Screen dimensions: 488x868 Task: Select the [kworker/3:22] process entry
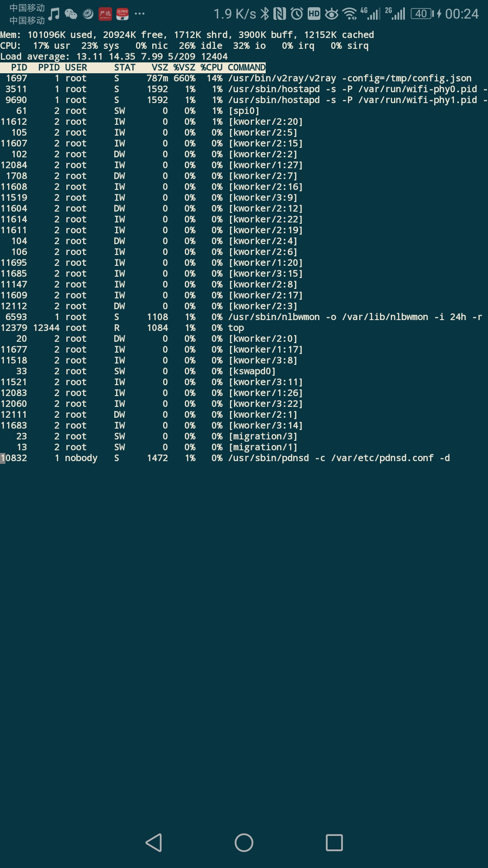point(266,404)
